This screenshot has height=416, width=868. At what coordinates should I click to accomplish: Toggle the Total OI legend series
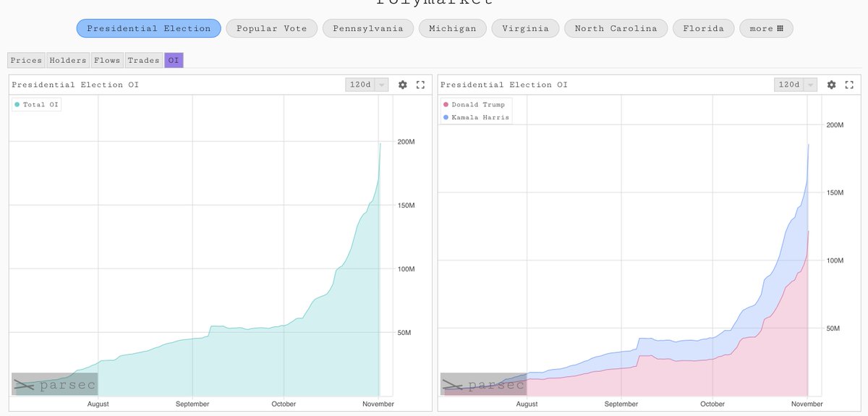coord(36,105)
